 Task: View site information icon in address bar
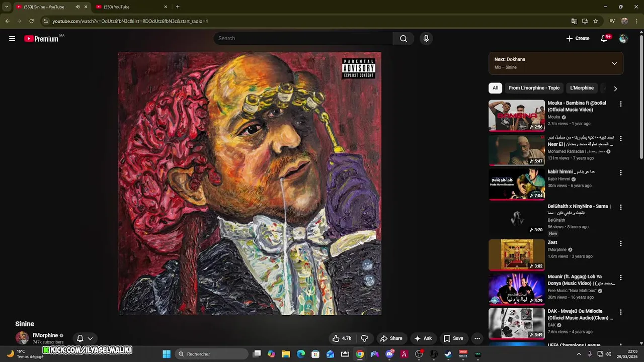coord(46,21)
